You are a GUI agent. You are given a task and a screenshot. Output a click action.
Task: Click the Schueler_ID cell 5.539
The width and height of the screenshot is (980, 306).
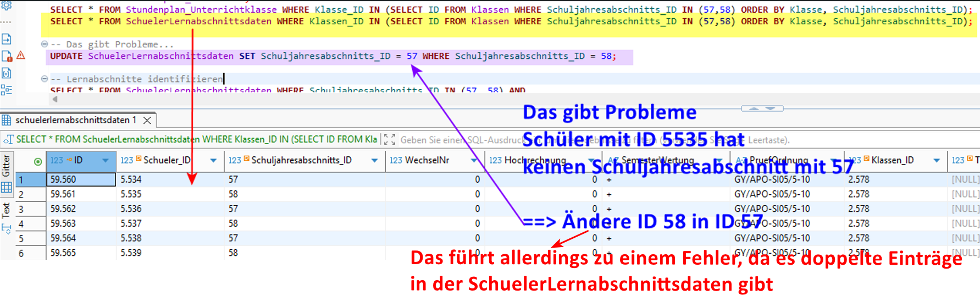(170, 253)
